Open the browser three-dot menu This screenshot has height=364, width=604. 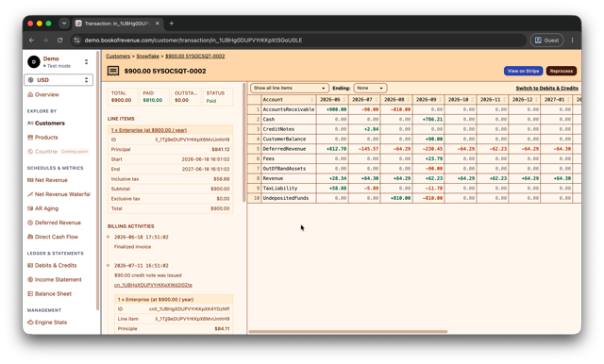click(573, 40)
